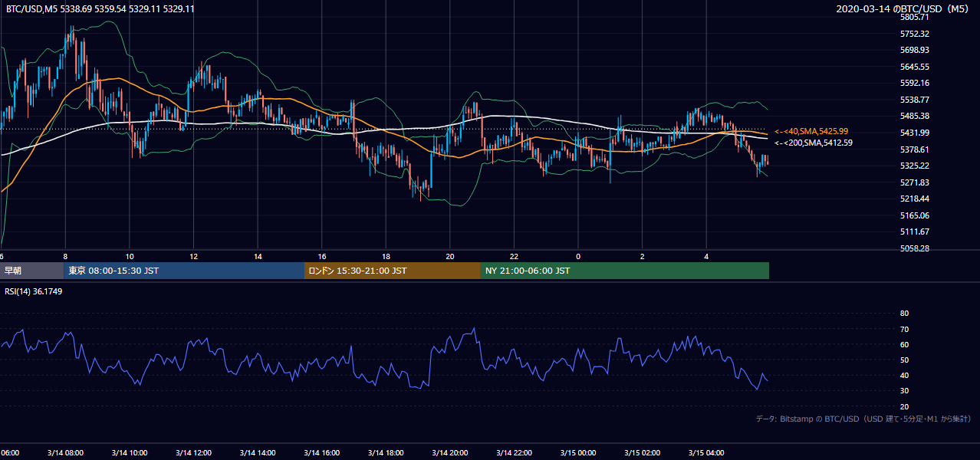980x460 pixels.
Task: Click the RSI 80 level label
Action: (904, 314)
